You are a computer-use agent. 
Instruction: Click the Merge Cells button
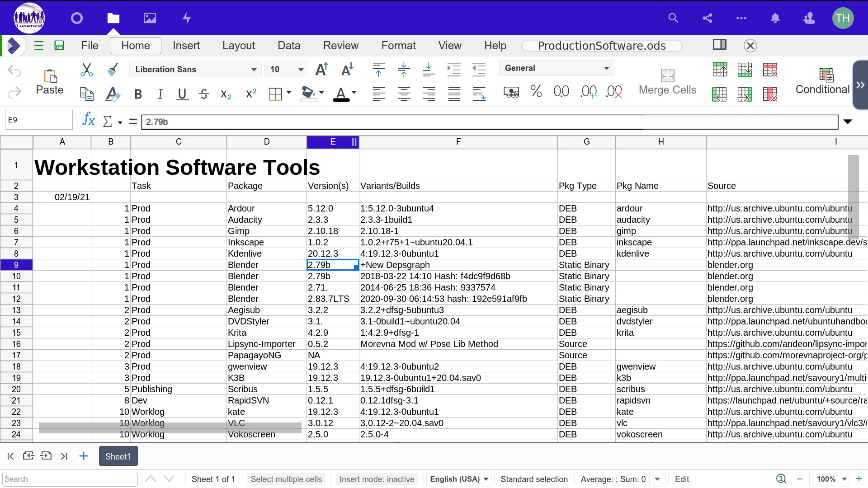coord(667,81)
